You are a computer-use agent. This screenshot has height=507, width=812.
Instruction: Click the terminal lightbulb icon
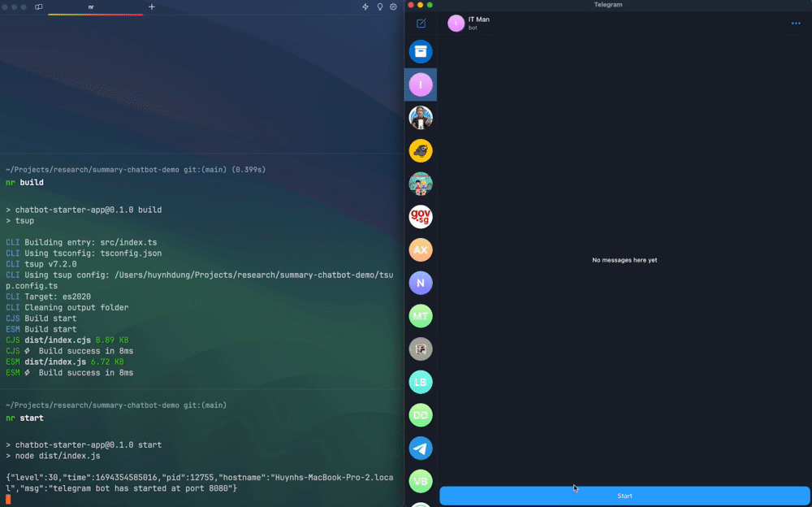pyautogui.click(x=379, y=6)
